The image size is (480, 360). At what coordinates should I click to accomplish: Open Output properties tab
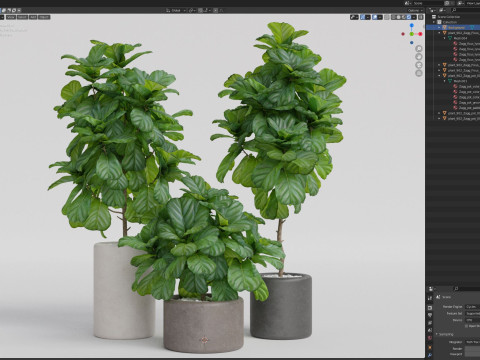pos(430,315)
